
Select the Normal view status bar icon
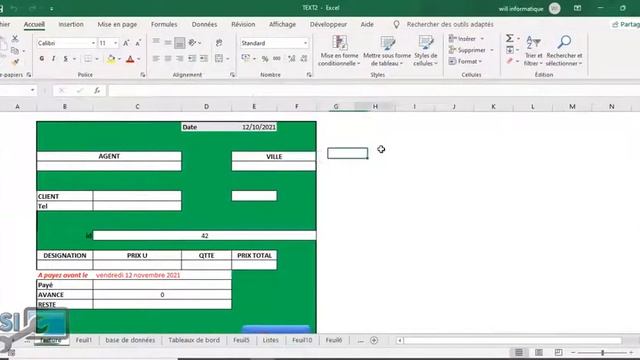coord(519,352)
